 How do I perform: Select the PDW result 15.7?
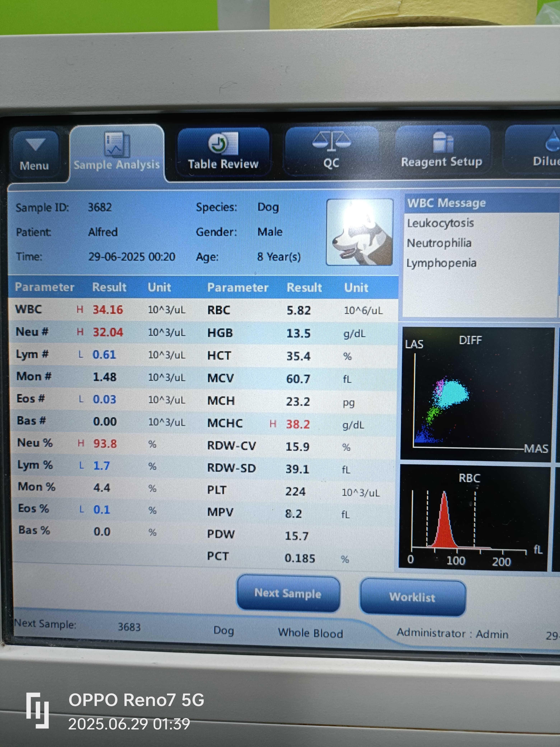297,536
